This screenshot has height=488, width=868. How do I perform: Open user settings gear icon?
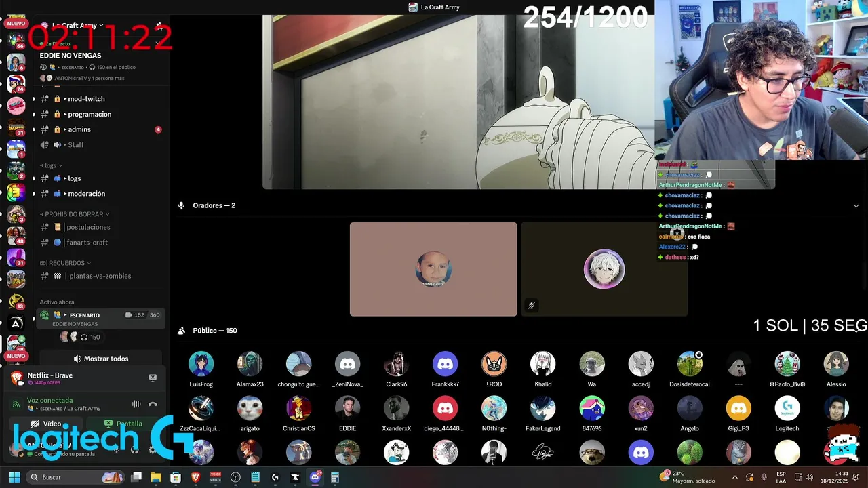point(152,449)
